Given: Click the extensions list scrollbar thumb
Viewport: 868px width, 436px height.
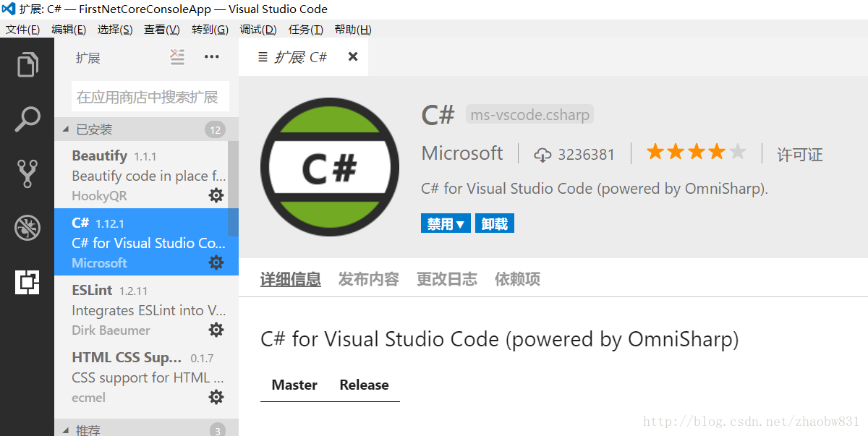Looking at the screenshot, I should click(x=233, y=188).
